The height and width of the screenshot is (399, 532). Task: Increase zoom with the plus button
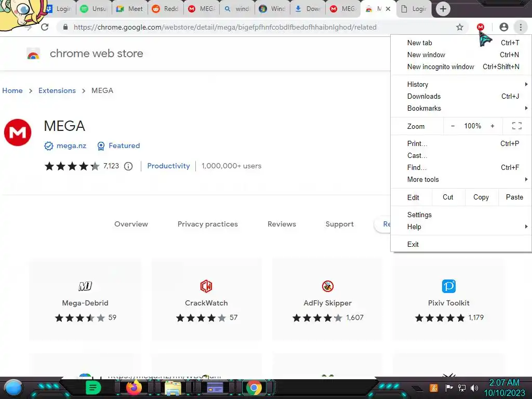point(493,126)
